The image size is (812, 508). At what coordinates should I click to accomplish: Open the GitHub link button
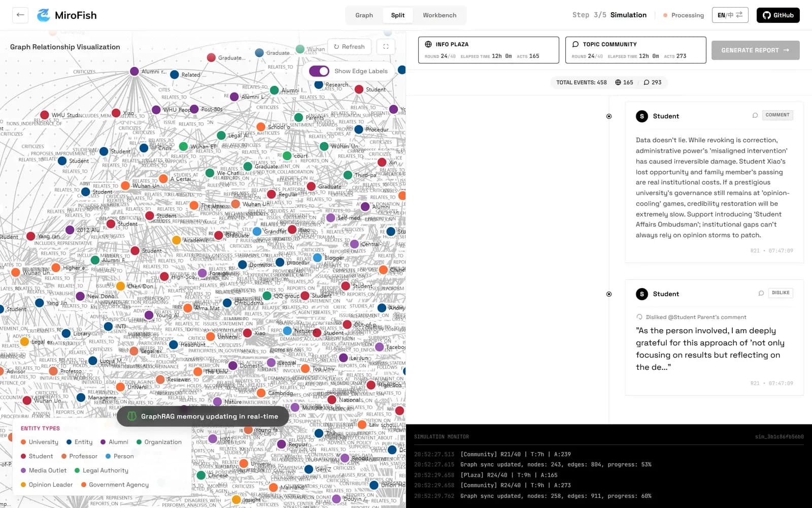pyautogui.click(x=778, y=15)
